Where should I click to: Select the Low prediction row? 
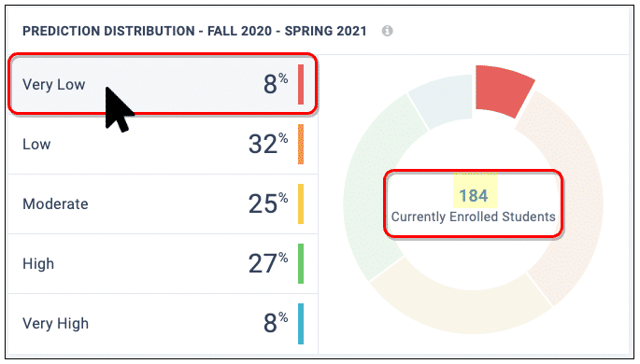163,145
